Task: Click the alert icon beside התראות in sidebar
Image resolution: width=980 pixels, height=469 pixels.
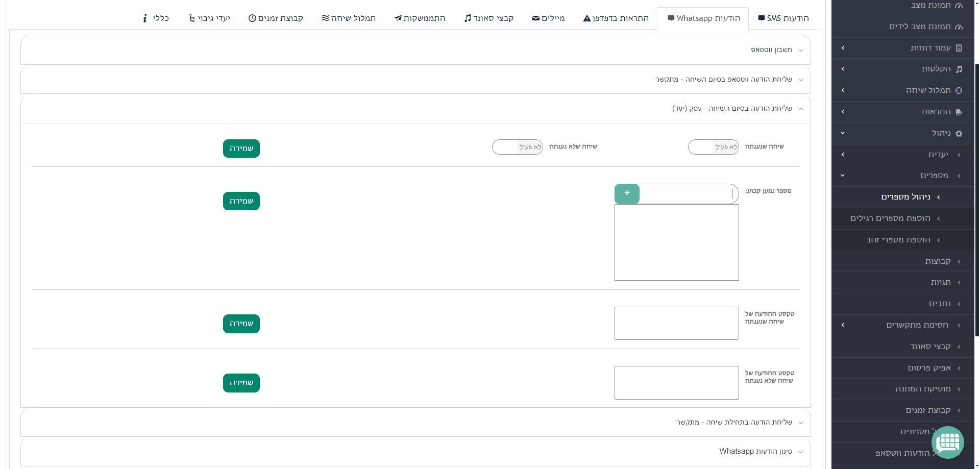Action: 959,112
